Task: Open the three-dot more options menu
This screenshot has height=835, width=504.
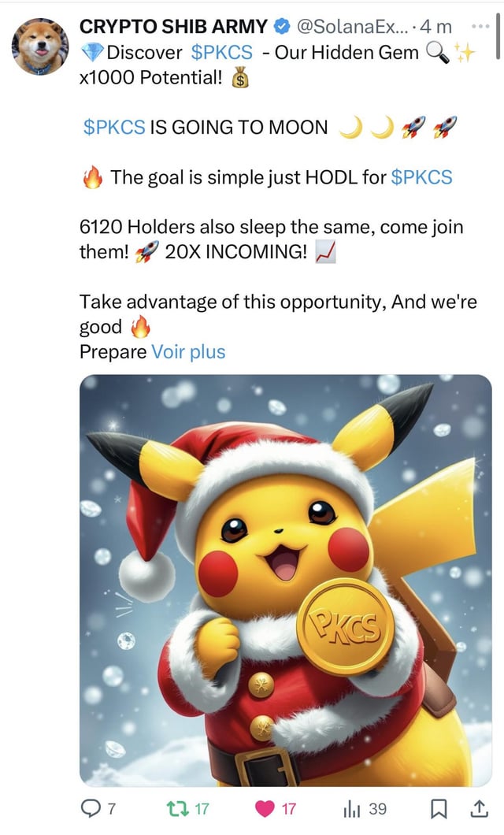Action: pyautogui.click(x=480, y=25)
